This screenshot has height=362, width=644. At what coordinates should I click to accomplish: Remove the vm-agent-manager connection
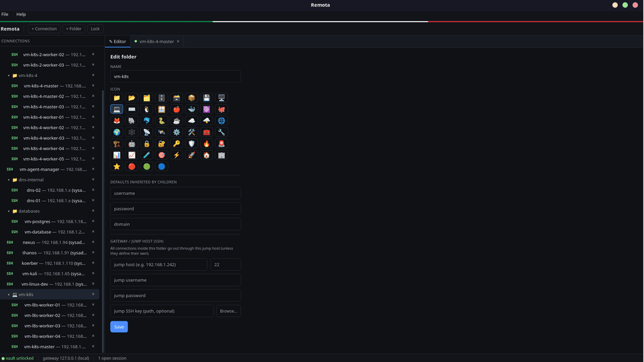click(93, 169)
